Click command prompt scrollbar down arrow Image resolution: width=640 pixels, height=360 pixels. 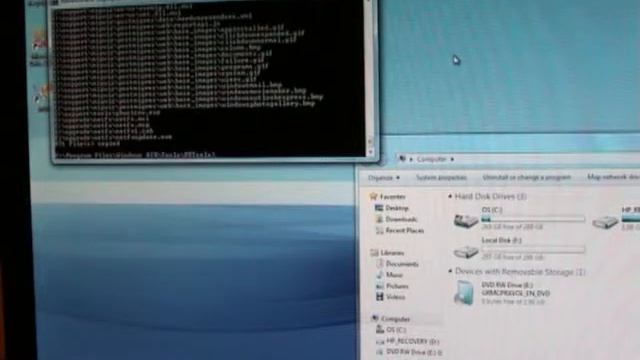pos(370,152)
